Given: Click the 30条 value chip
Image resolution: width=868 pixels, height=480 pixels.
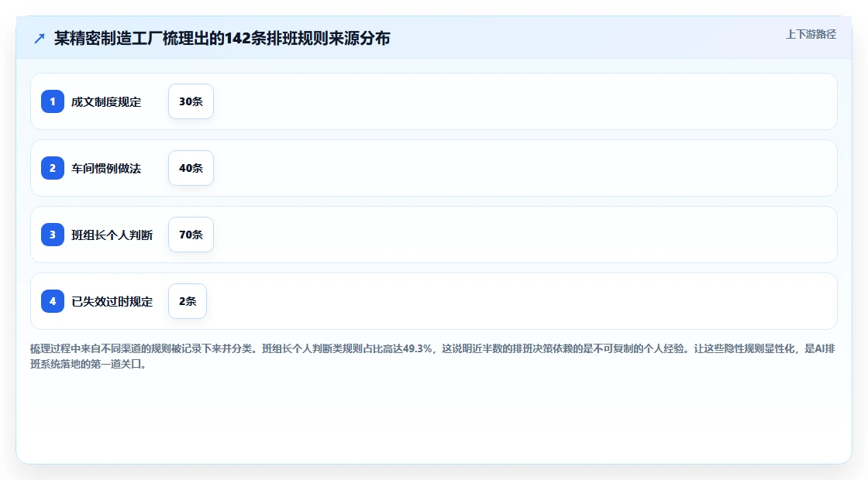Looking at the screenshot, I should click(191, 101).
